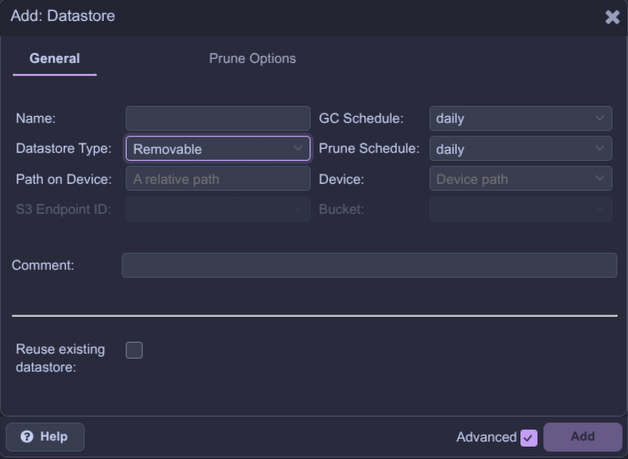628x459 pixels.
Task: Select the General tab
Action: [x=55, y=59]
